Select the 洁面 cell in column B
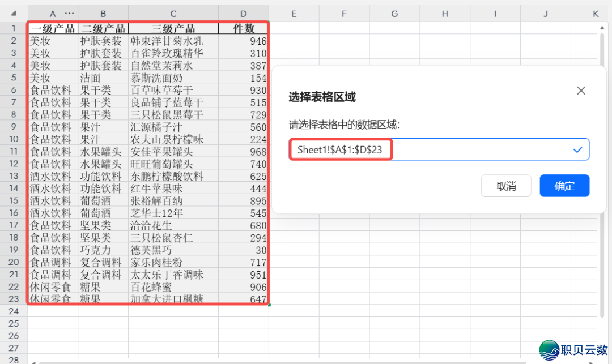The image size is (612, 364). pos(103,78)
